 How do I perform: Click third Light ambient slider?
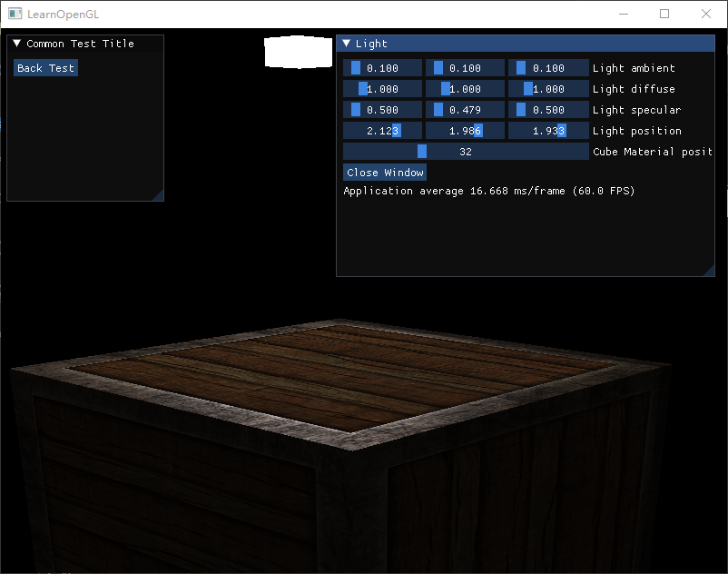(x=547, y=68)
